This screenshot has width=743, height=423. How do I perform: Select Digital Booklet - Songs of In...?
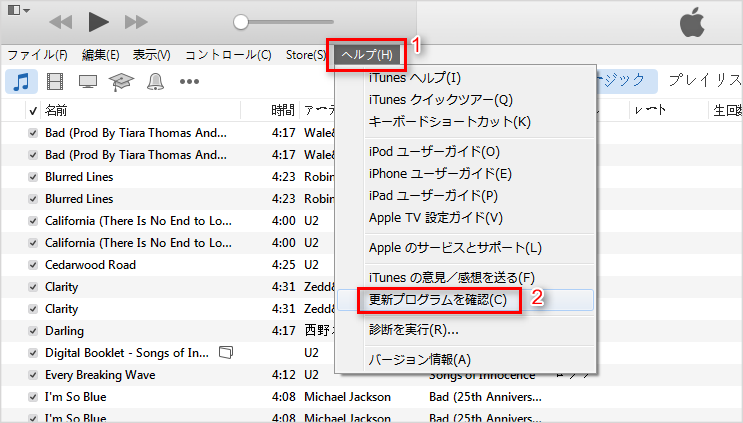coord(127,353)
